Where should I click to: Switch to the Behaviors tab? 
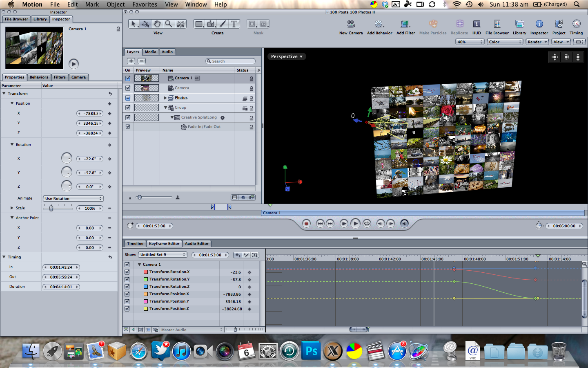tap(39, 77)
